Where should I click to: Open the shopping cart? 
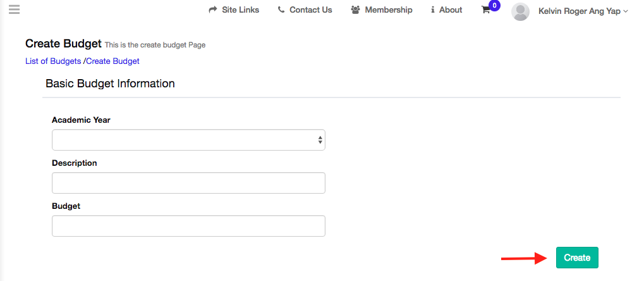click(485, 11)
